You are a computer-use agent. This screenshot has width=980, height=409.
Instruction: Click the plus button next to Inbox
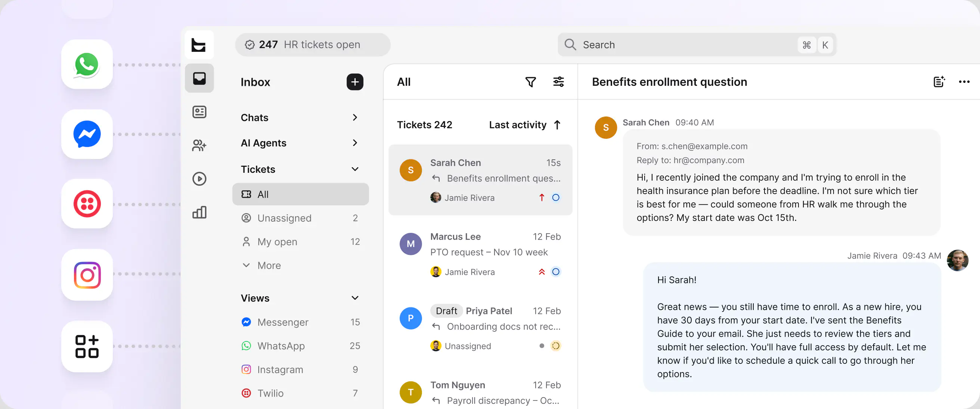point(354,82)
